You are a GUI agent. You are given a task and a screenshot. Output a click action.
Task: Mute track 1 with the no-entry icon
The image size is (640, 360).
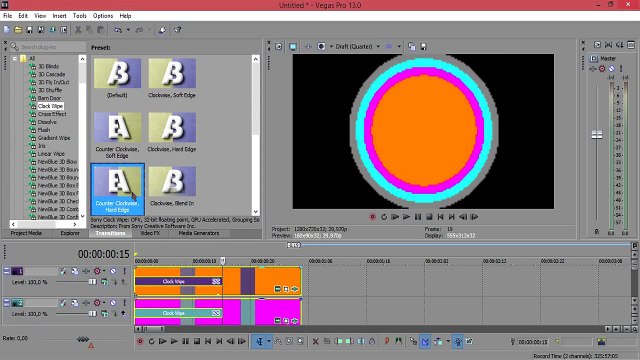click(x=113, y=271)
